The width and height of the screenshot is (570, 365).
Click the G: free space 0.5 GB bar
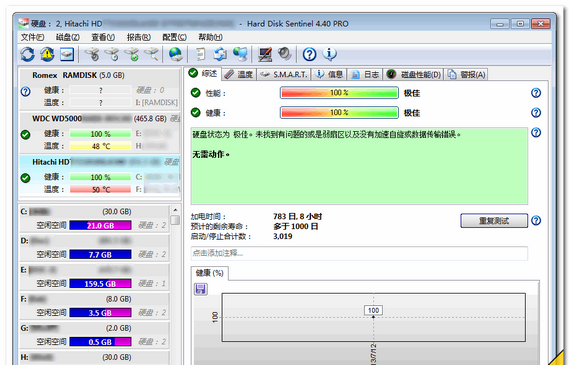(100, 342)
